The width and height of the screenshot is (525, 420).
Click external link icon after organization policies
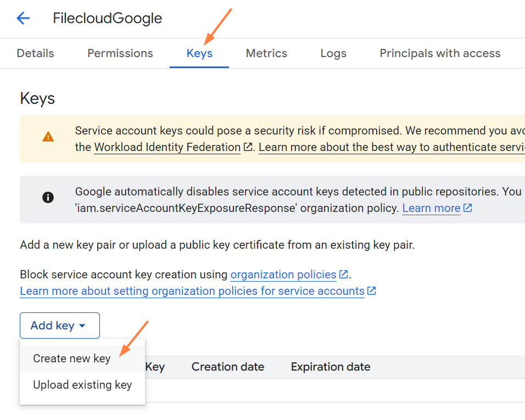click(x=344, y=275)
